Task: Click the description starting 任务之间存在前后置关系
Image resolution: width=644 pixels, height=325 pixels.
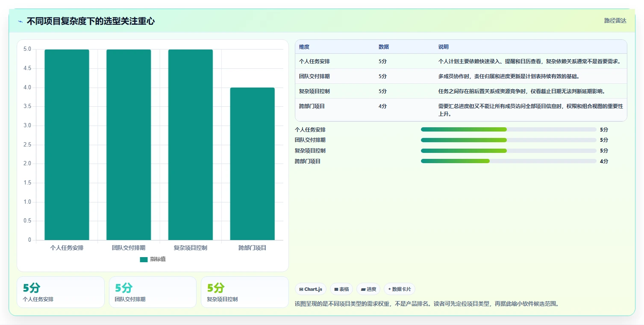Action: coord(522,91)
